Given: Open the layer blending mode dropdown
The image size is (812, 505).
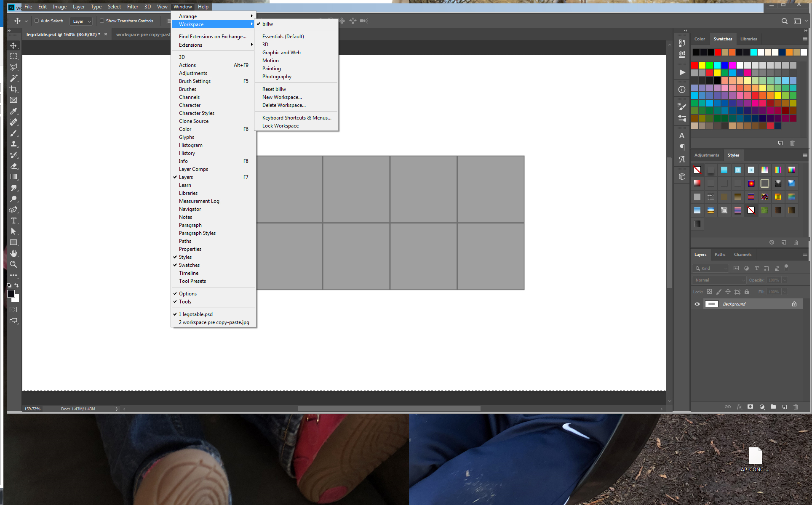Looking at the screenshot, I should (718, 280).
